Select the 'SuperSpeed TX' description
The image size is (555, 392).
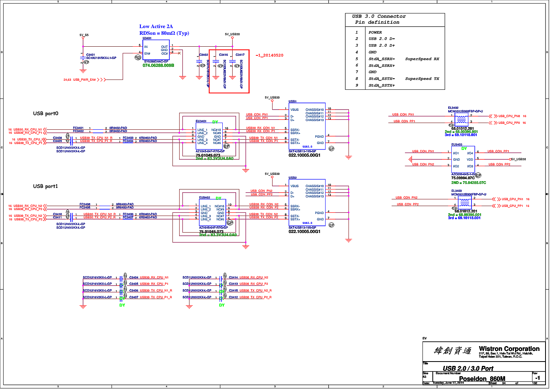click(x=422, y=79)
